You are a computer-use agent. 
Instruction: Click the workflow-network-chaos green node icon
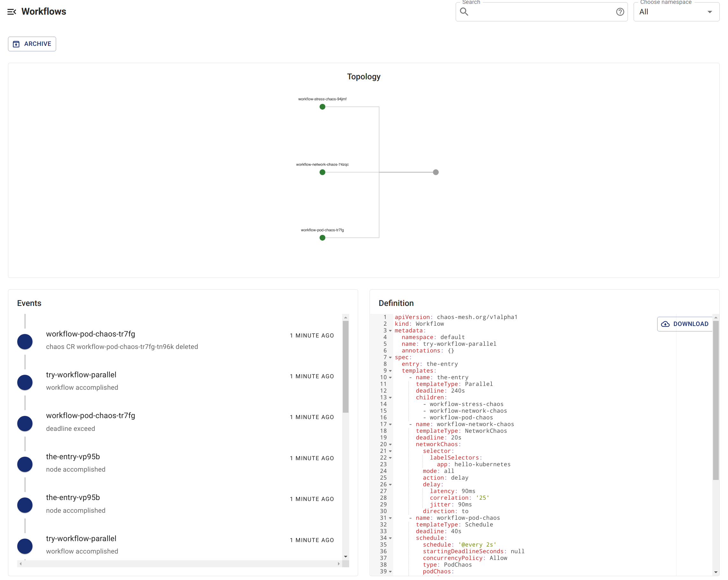(x=323, y=172)
